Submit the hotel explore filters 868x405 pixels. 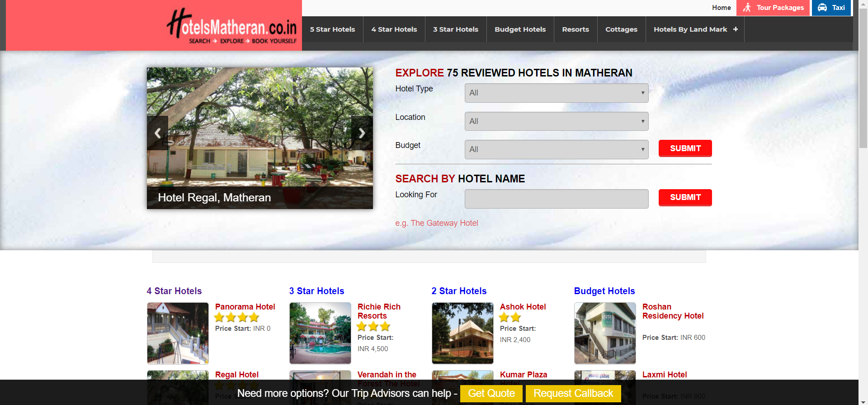[x=685, y=148]
